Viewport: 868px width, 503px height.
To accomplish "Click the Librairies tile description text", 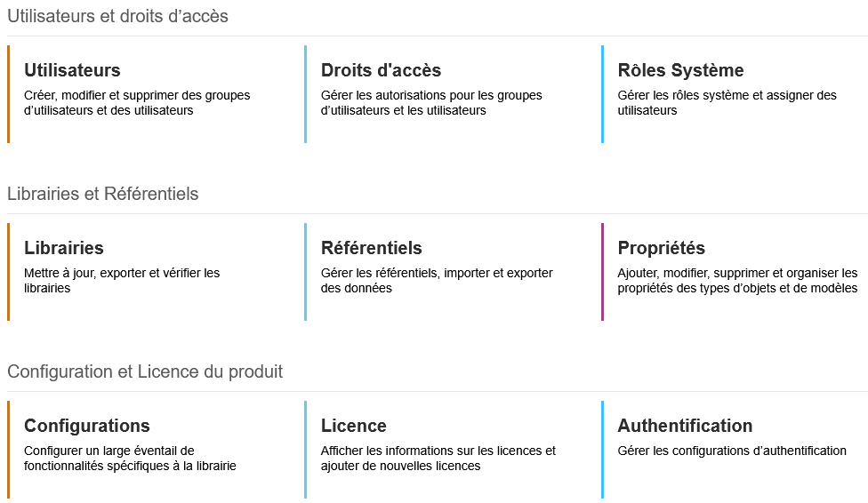I will tap(122, 281).
